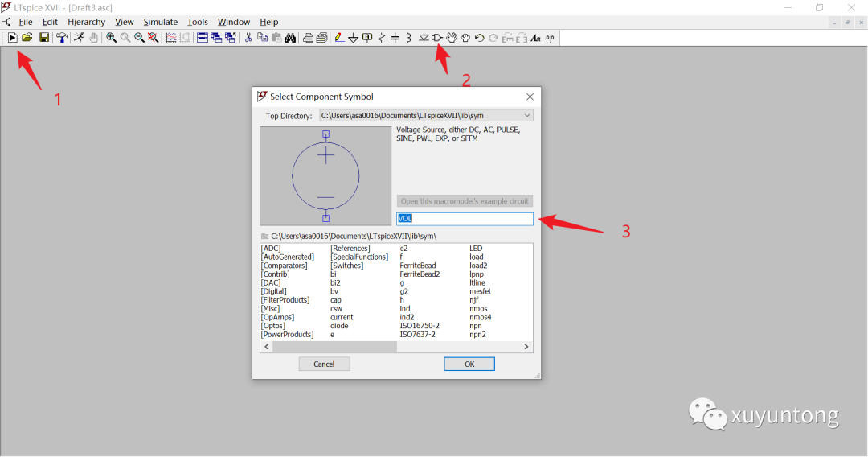Place an Inductor from the toolbar
868x457 pixels.
point(409,38)
